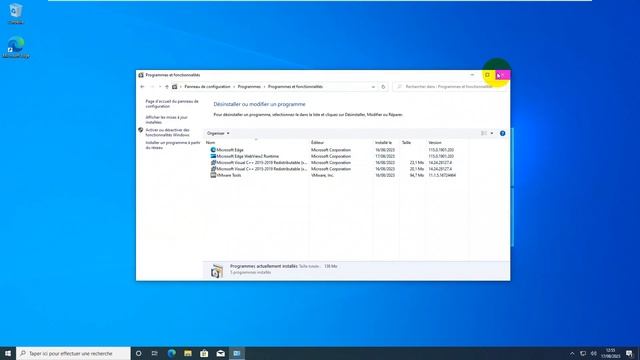
Task: Open Microsoft Store from the taskbar
Action: pos(204,353)
